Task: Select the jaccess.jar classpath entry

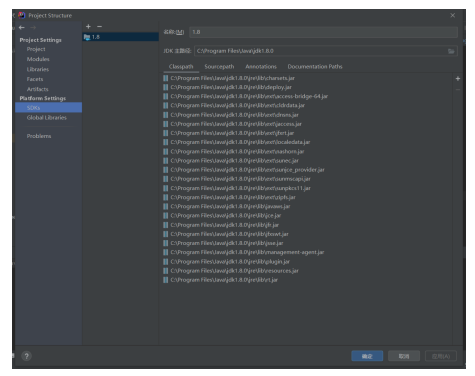Action: (x=236, y=124)
